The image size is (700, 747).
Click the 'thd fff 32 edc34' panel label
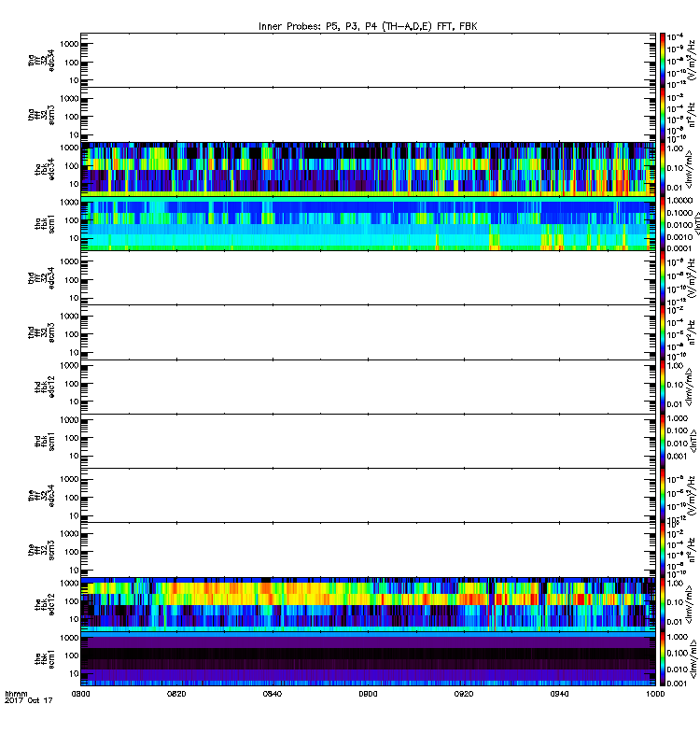click(41, 277)
